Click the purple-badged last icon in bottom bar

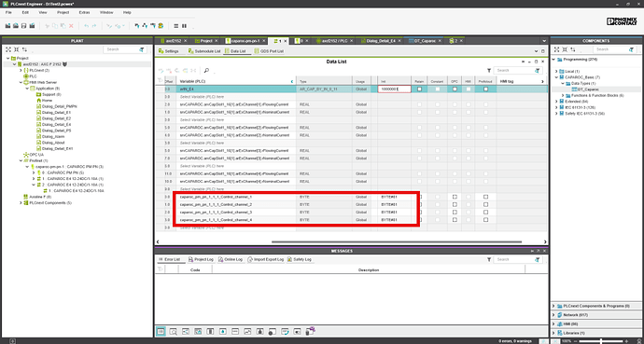coord(311,331)
